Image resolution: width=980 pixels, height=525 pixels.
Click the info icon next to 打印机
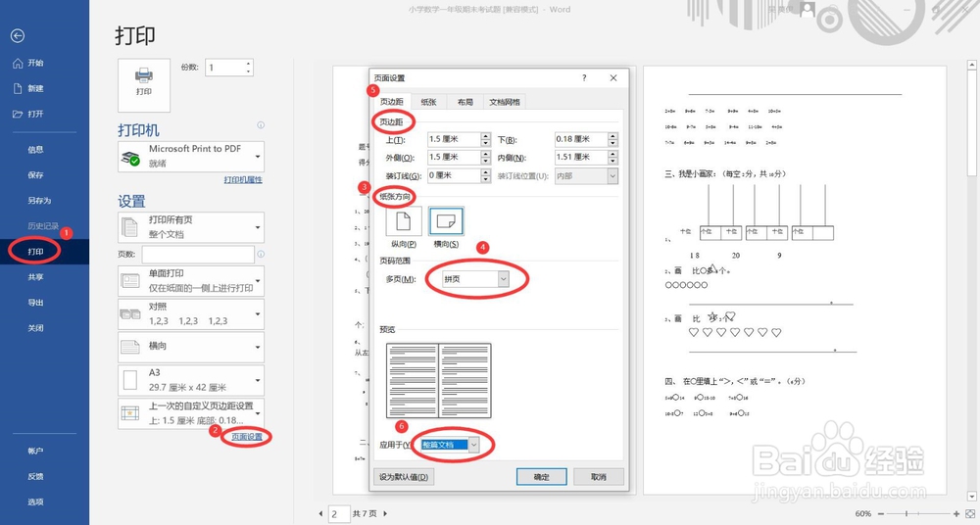point(261,125)
